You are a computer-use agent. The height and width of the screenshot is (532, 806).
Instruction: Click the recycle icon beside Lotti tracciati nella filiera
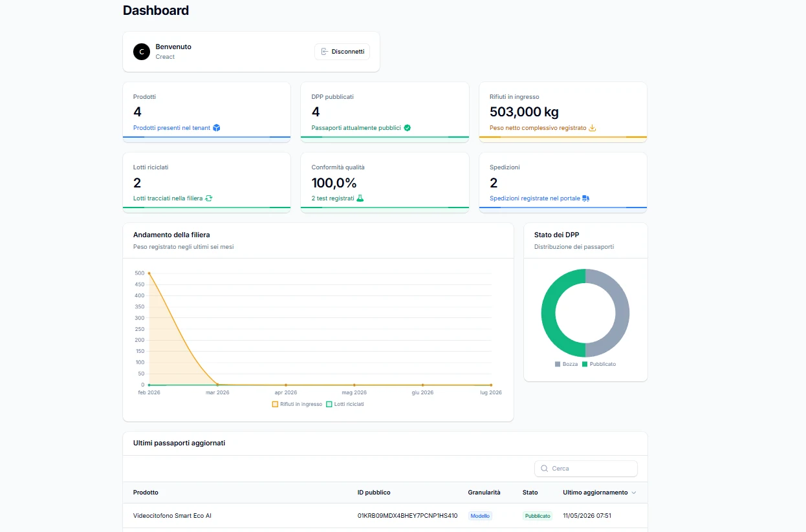pyautogui.click(x=209, y=198)
